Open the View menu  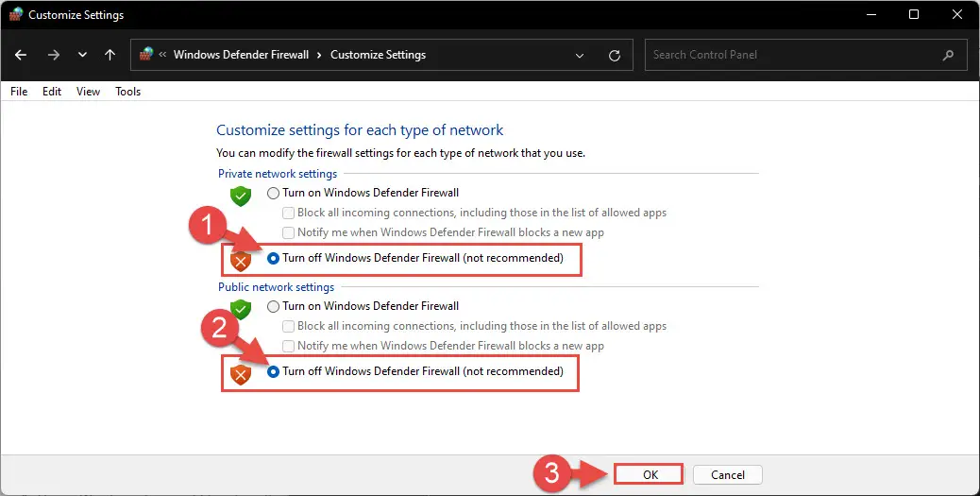click(88, 92)
